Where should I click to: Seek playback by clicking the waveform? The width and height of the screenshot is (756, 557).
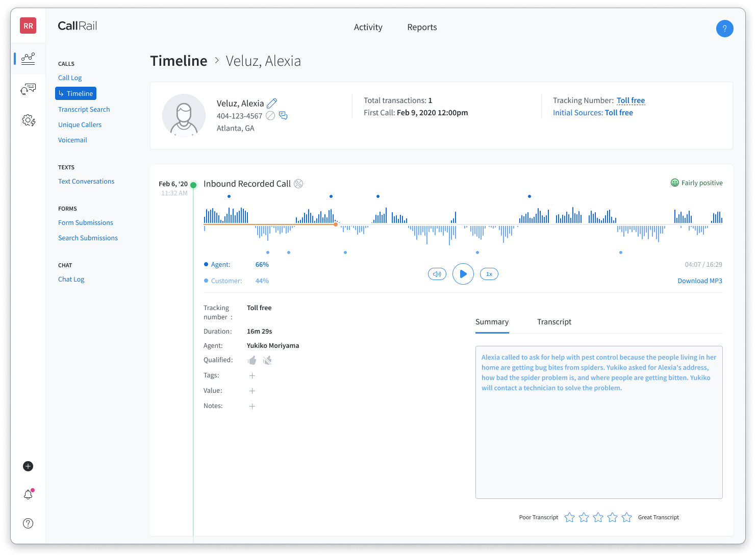[459, 224]
